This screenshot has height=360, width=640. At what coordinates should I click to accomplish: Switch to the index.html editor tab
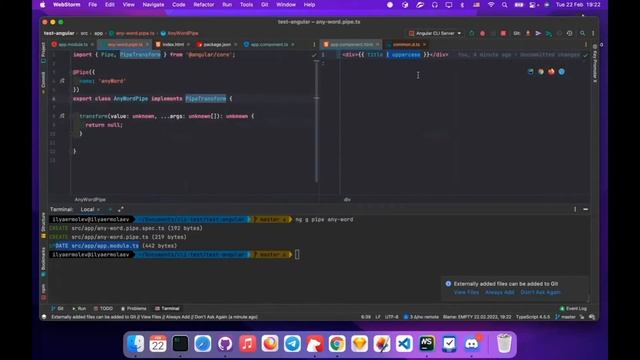click(173, 44)
